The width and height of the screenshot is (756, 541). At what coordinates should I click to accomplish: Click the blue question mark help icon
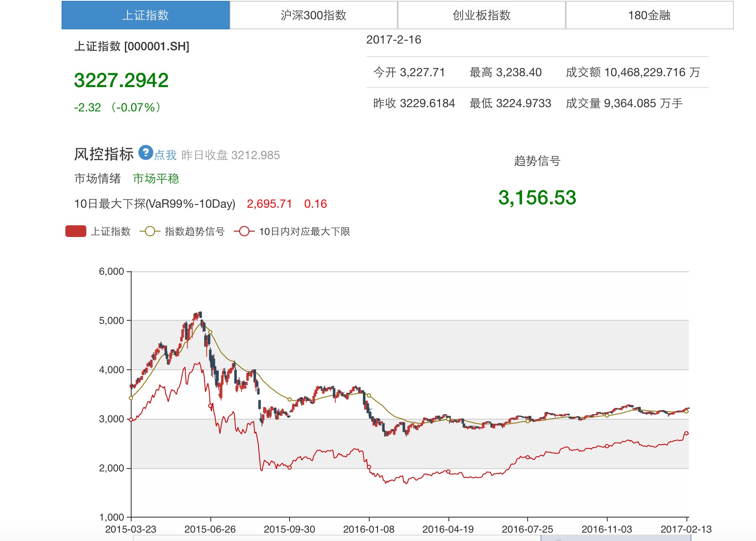click(145, 153)
